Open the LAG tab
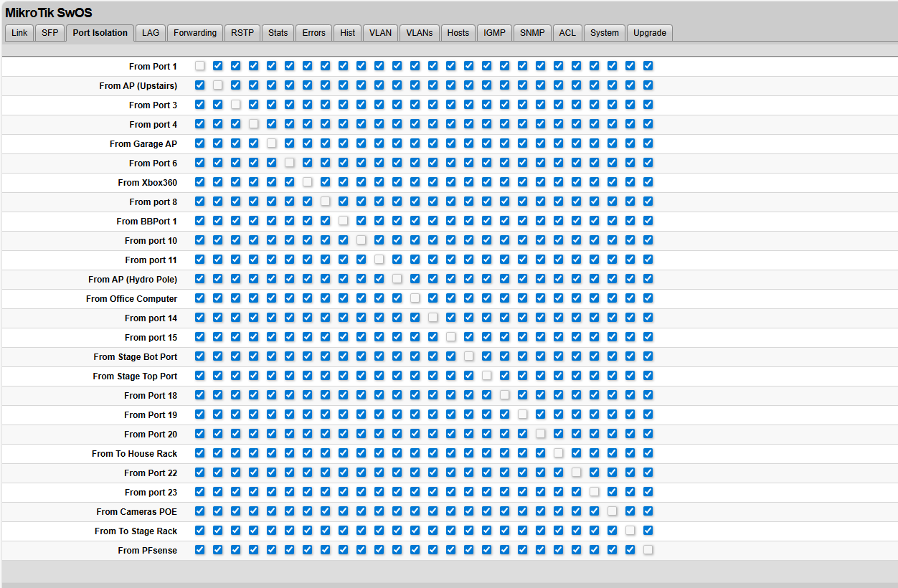The width and height of the screenshot is (898, 588). point(151,33)
